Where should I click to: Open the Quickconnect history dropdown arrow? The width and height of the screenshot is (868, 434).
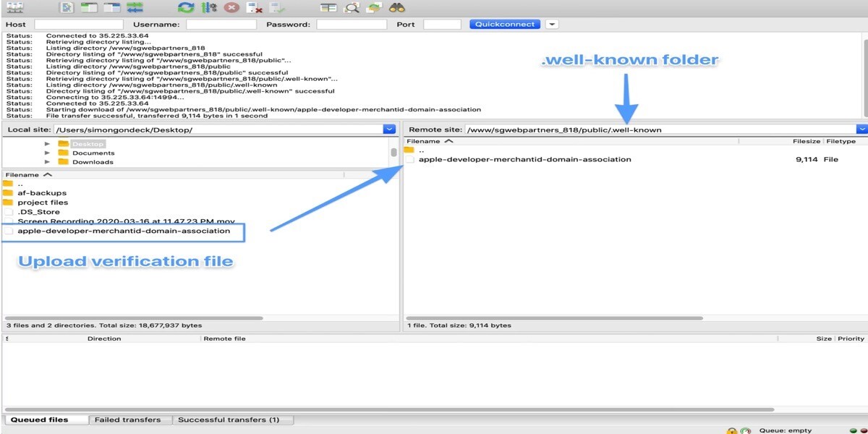pos(552,24)
